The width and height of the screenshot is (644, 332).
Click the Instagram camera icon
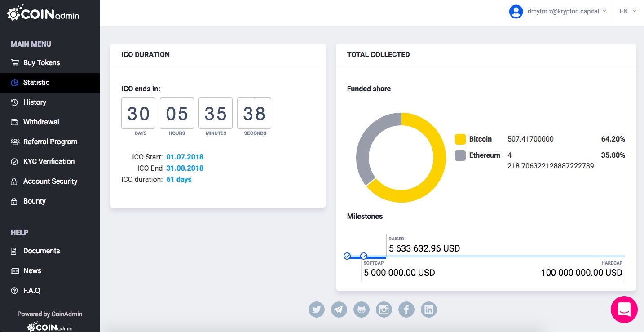[x=384, y=310]
